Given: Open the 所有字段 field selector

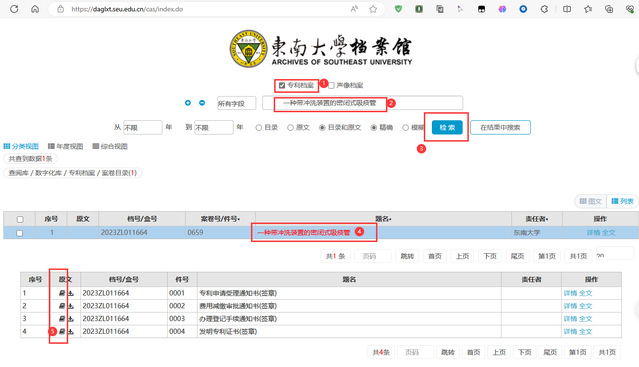Looking at the screenshot, I should [236, 103].
